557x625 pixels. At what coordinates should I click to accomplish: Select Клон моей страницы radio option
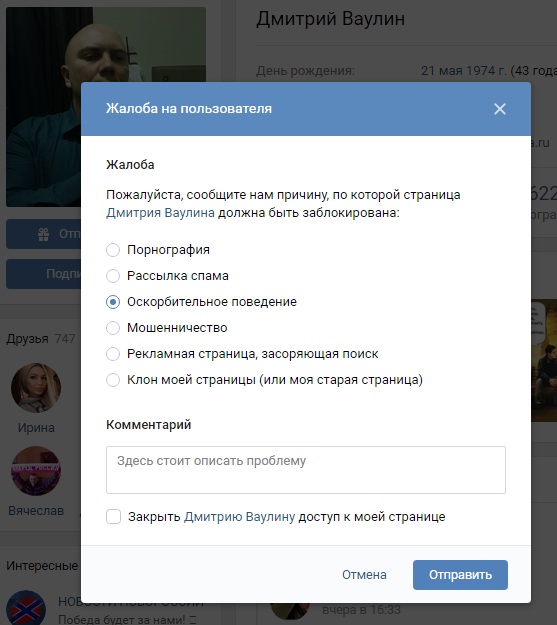click(x=113, y=379)
